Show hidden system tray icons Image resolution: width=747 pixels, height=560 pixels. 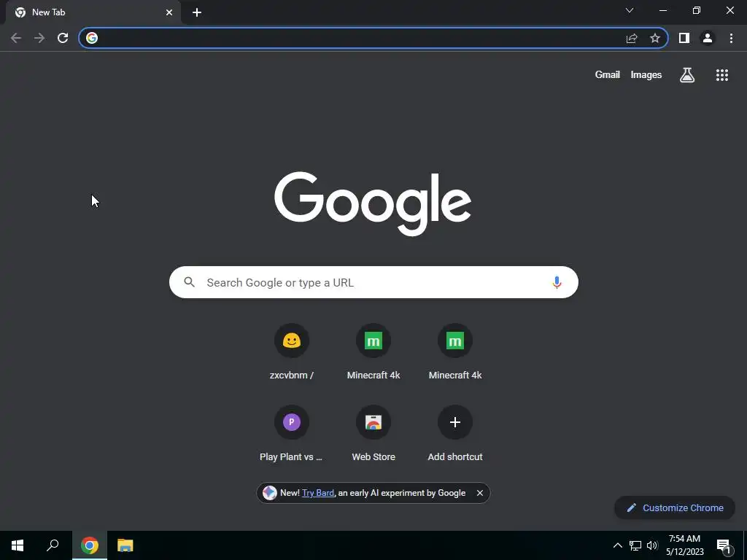617,545
